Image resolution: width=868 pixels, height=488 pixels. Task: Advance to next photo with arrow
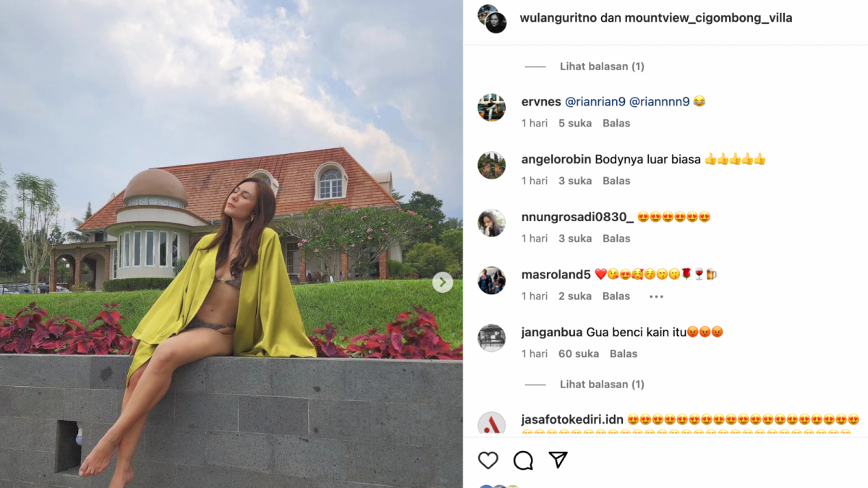(443, 283)
